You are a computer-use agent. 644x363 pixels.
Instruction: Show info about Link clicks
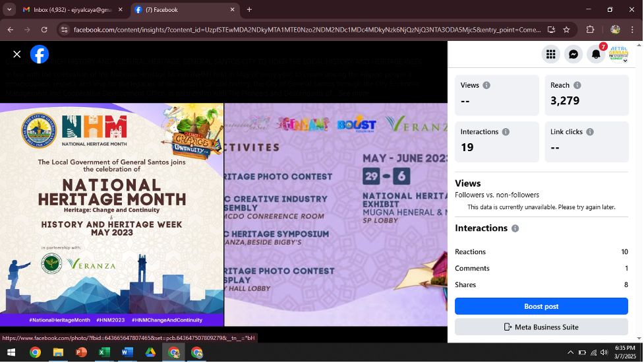[590, 132]
